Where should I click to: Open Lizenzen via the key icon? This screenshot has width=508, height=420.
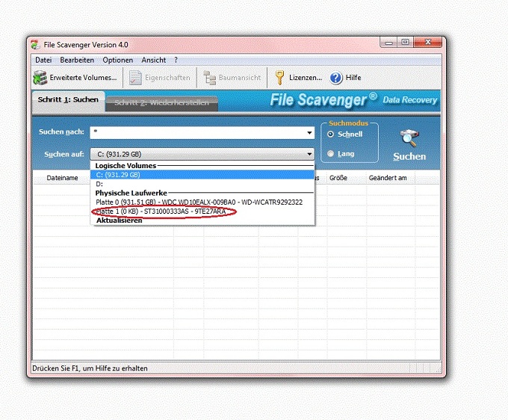279,78
